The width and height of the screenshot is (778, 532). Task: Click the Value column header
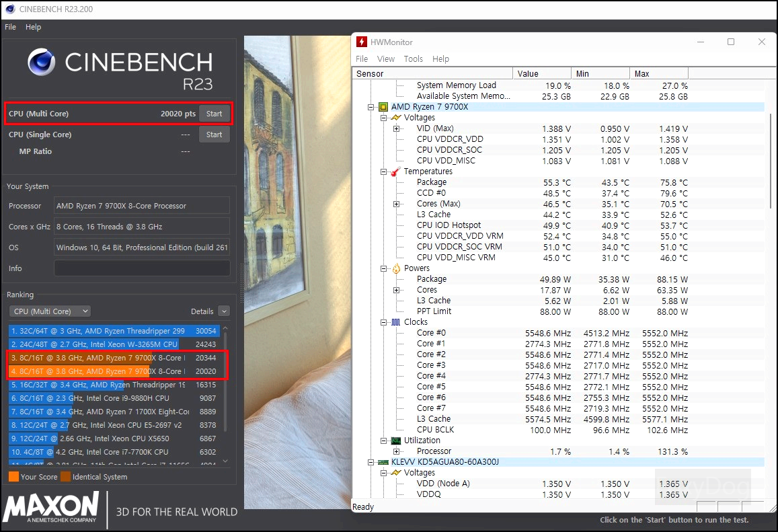tap(541, 73)
